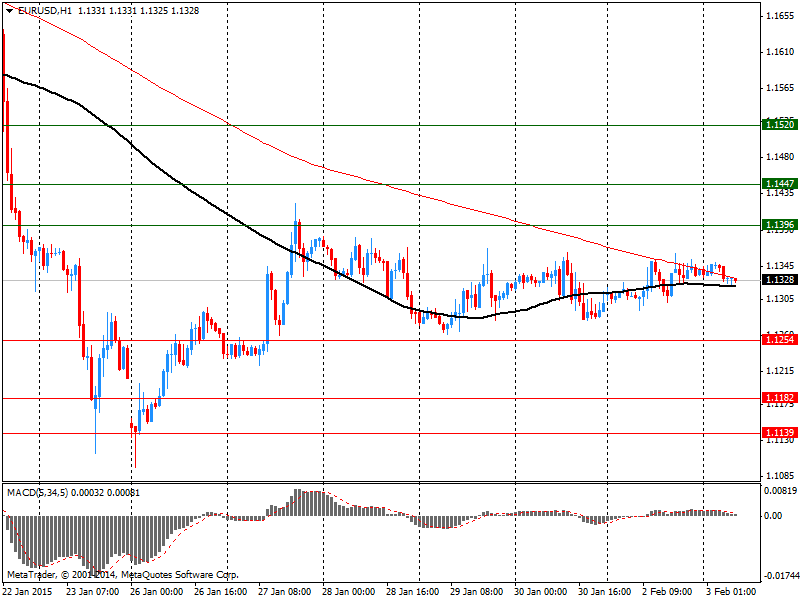The width and height of the screenshot is (800, 600).
Task: Select the green 1.1447 level label
Action: pos(779,184)
